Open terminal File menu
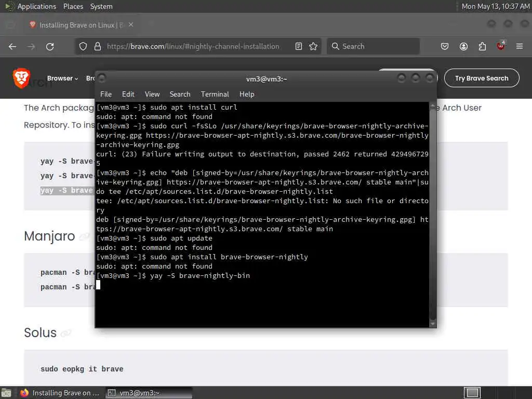 click(x=106, y=95)
